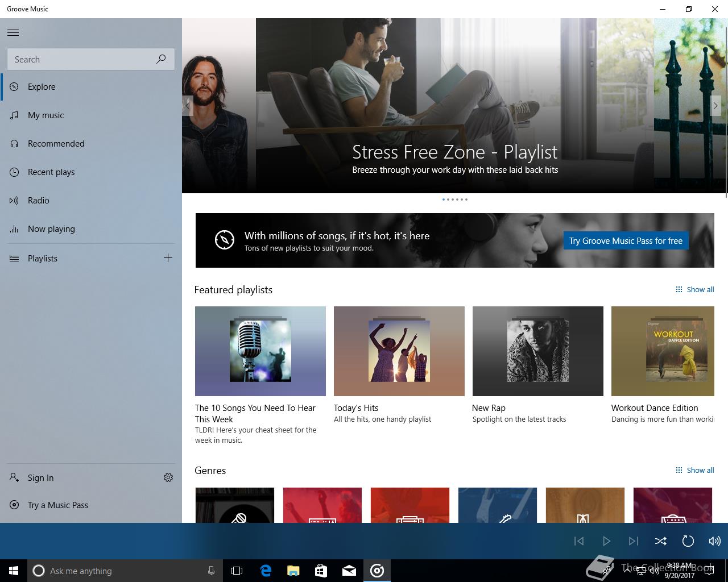
Task: Open the hamburger navigation menu
Action: 13,32
